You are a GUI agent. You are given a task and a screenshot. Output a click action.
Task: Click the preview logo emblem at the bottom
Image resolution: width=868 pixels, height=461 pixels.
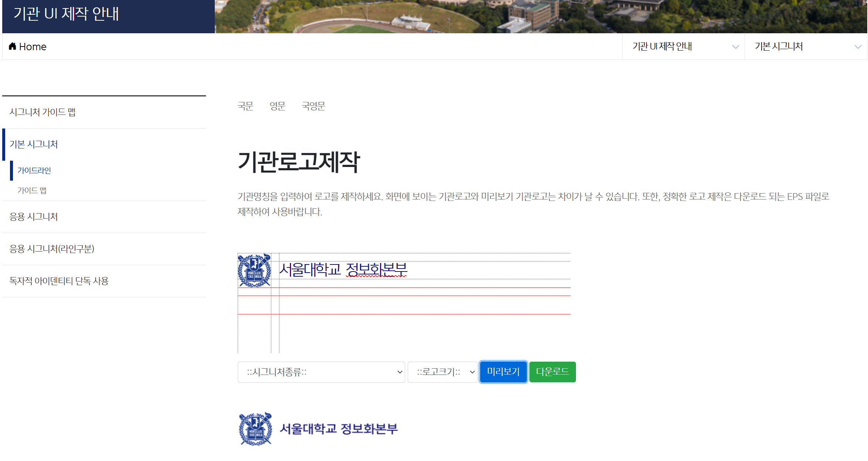255,429
